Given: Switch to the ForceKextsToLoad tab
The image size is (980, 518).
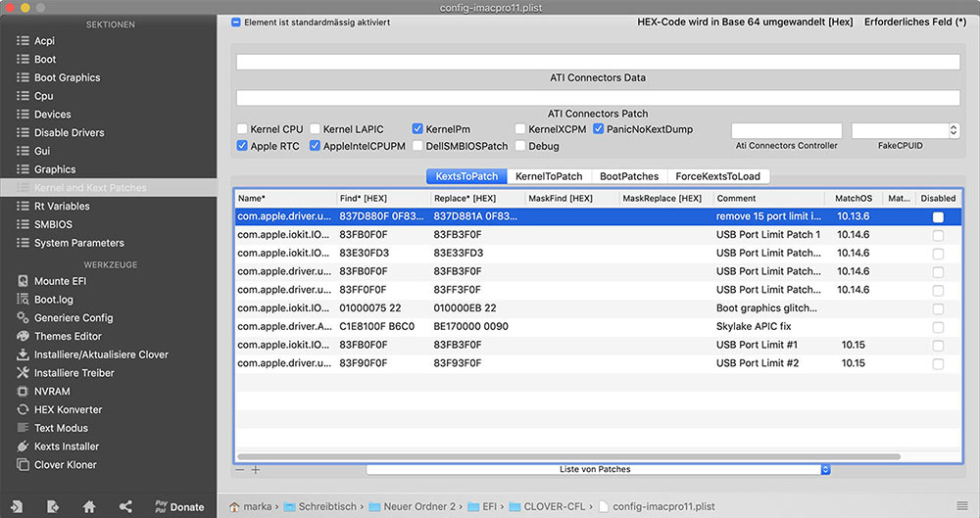Looking at the screenshot, I should 717,176.
